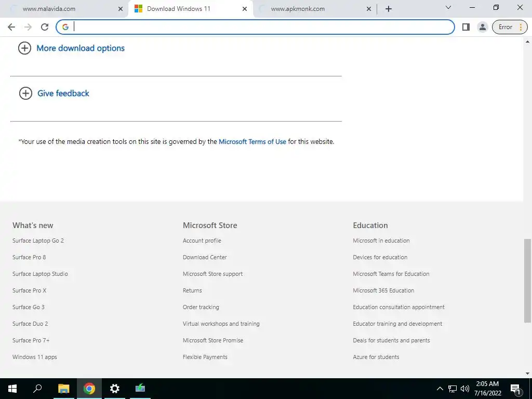Open the Windows Start menu

(12, 389)
